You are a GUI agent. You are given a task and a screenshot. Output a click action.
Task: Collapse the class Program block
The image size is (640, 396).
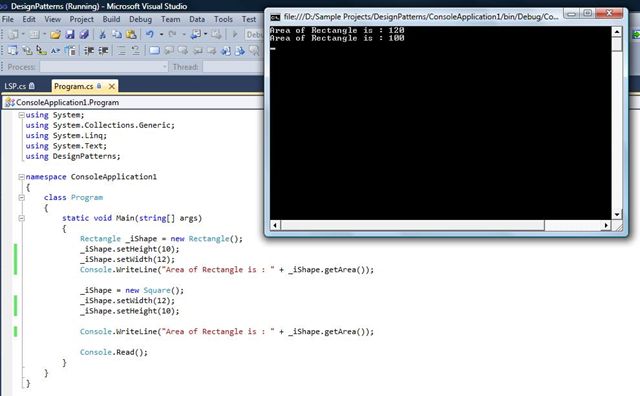(x=21, y=198)
